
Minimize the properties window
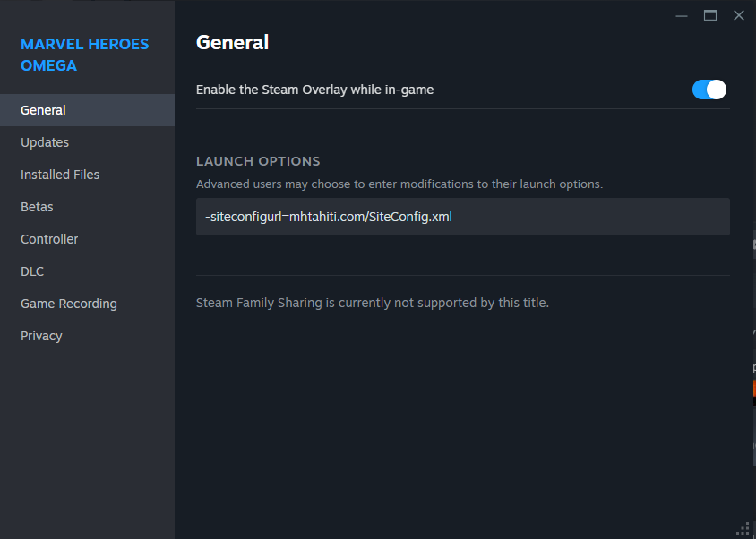682,15
